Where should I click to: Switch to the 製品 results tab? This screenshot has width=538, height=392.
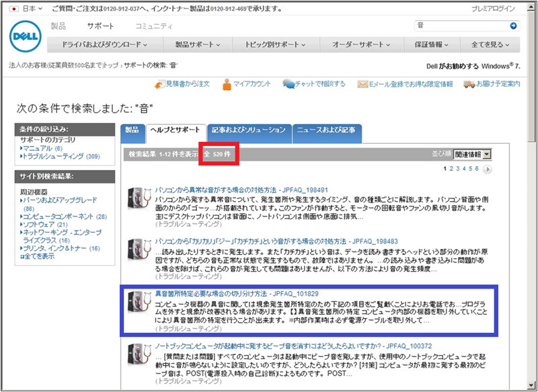pyautogui.click(x=132, y=129)
